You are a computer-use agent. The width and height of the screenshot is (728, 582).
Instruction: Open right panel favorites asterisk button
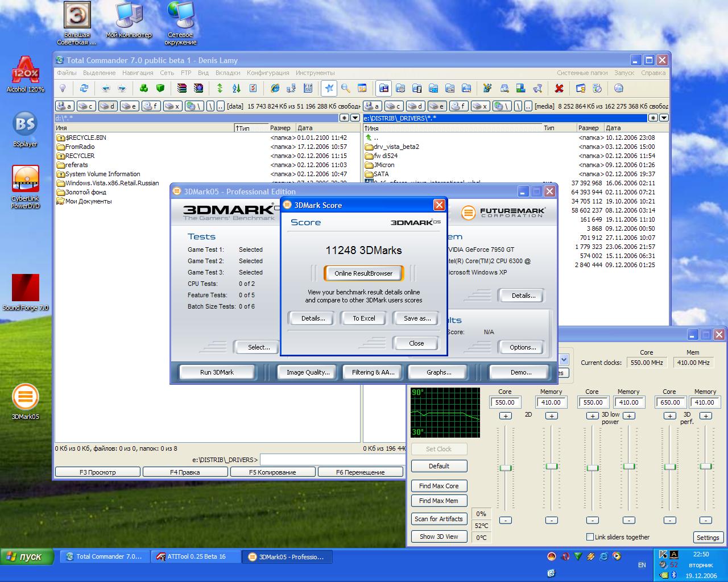pyautogui.click(x=653, y=118)
